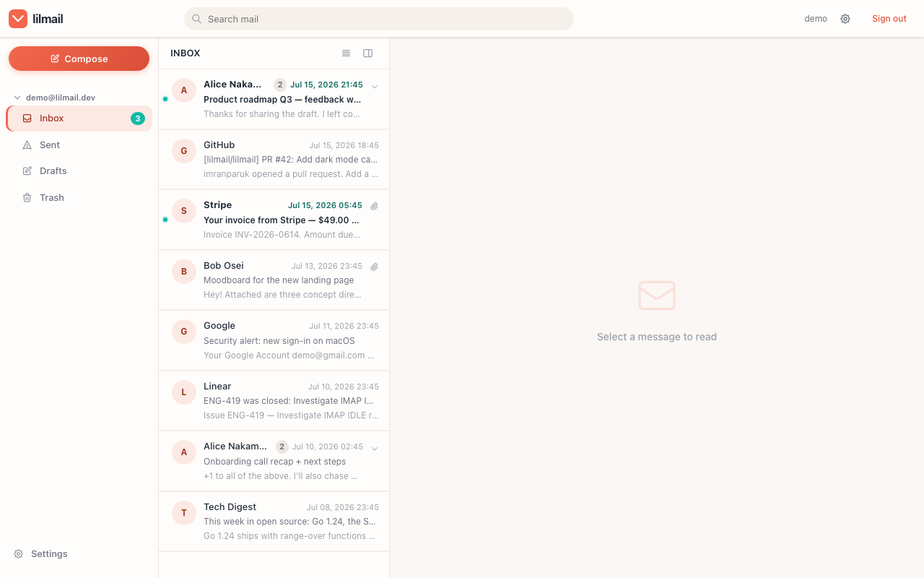The height and width of the screenshot is (578, 924).
Task: Open Moodboard for the new landing page
Action: (274, 280)
